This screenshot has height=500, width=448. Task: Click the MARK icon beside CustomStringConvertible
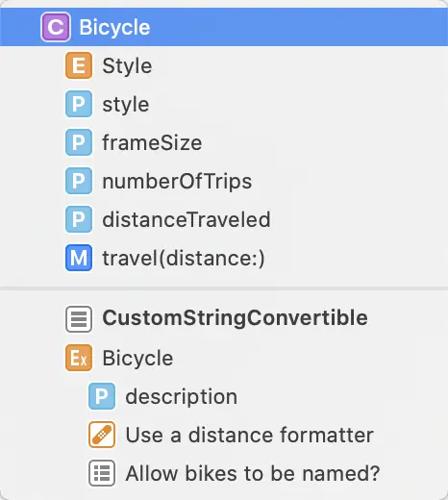79,319
